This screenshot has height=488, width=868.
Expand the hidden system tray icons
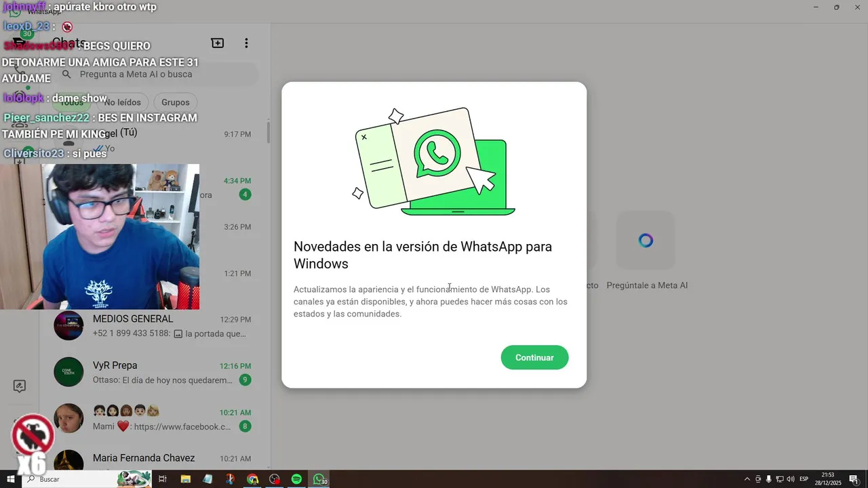(747, 479)
